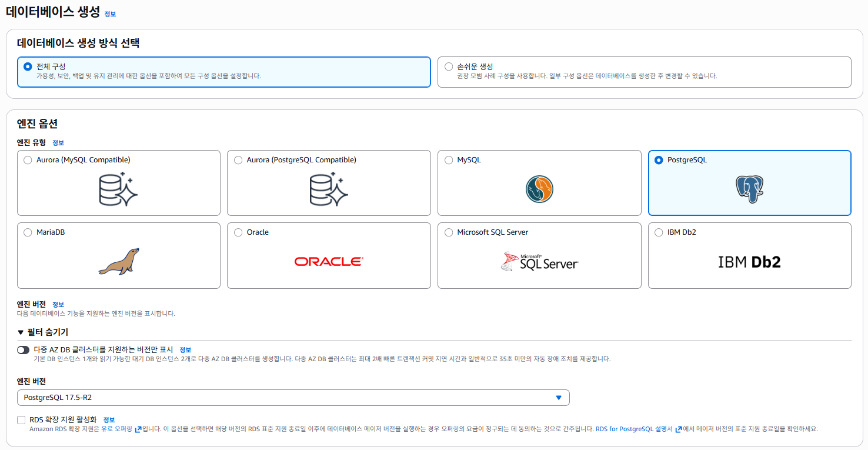The height and width of the screenshot is (450, 868).
Task: Click external link icon after RDS for PostgreSQL 설명서
Action: (678, 429)
